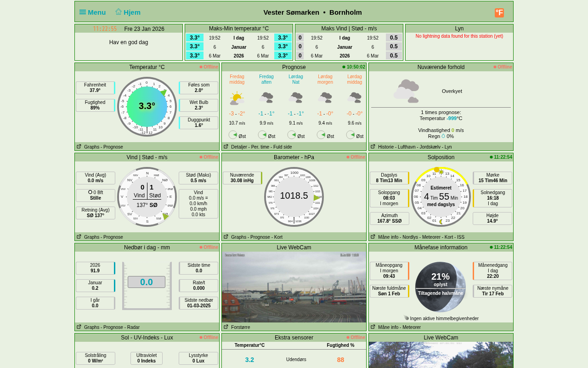Click the temperature gauge dial showing 3.3°
Viewport: 588px width, 368px height.
coord(147,106)
